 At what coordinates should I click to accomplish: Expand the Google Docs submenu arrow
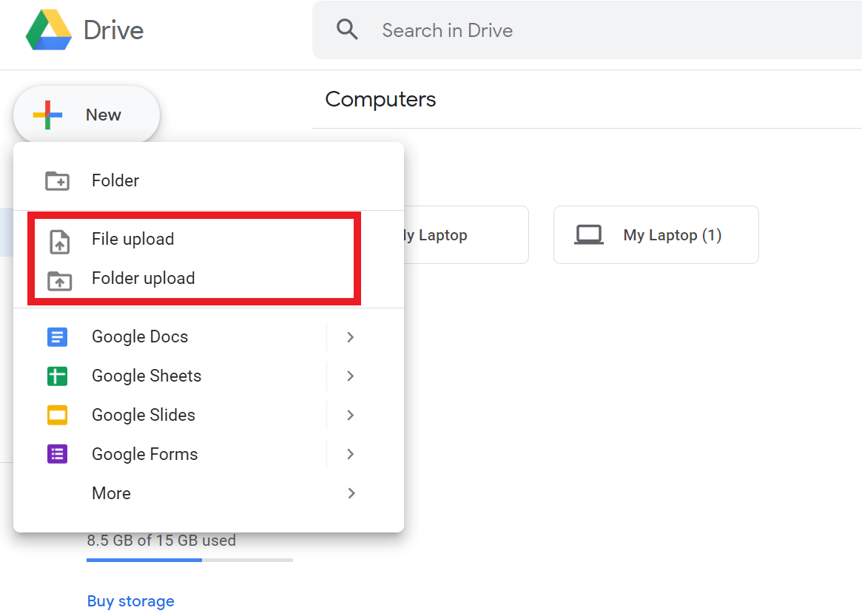click(x=351, y=337)
